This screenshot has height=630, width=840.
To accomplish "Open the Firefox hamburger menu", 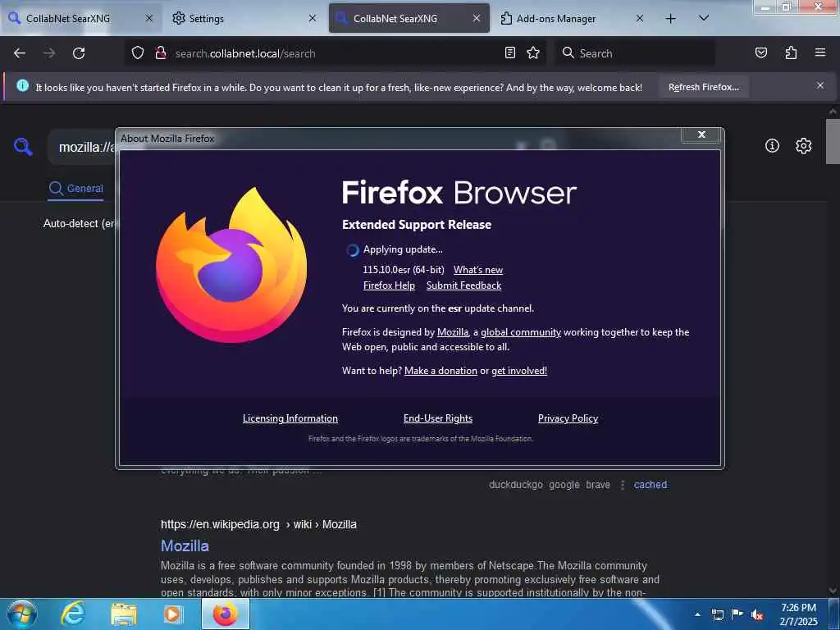I will pos(820,52).
